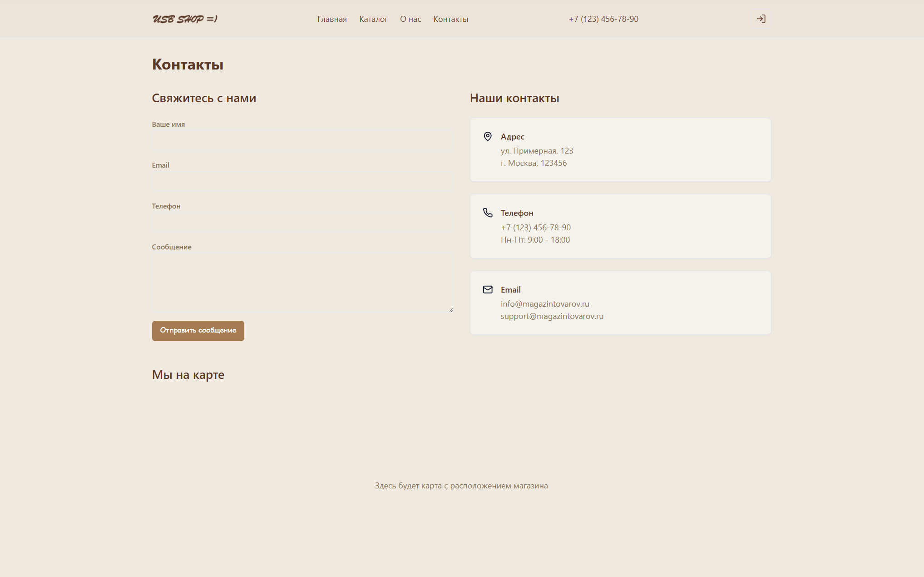Viewport: 924px width, 577px height.
Task: Open the Каталог navigation item
Action: point(373,19)
